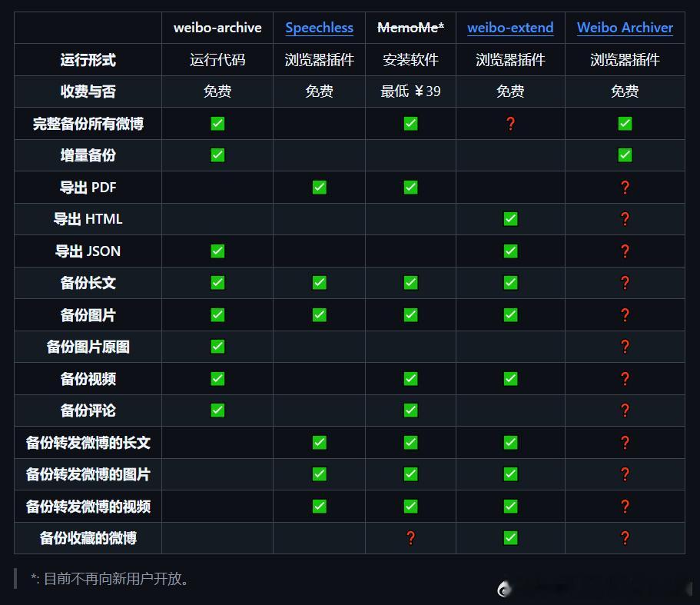The image size is (700, 605).
Task: Click the Weibo Archiver checkmark in 完整备份所有微博 row
Action: click(x=625, y=123)
